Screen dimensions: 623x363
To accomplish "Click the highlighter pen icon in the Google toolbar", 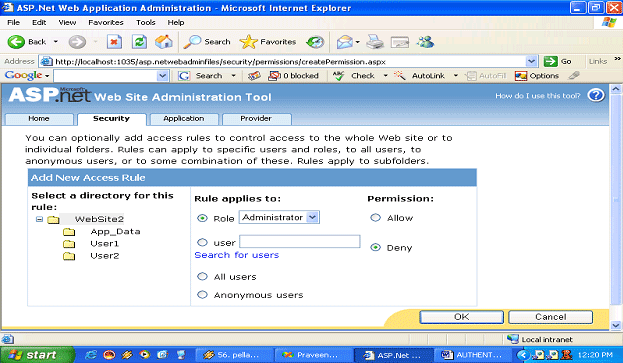I will 574,75.
